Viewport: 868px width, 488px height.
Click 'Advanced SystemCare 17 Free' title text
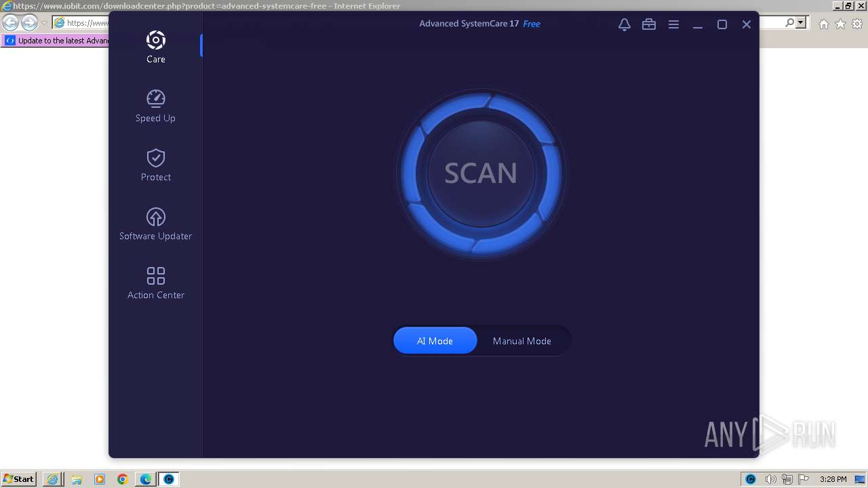(479, 24)
